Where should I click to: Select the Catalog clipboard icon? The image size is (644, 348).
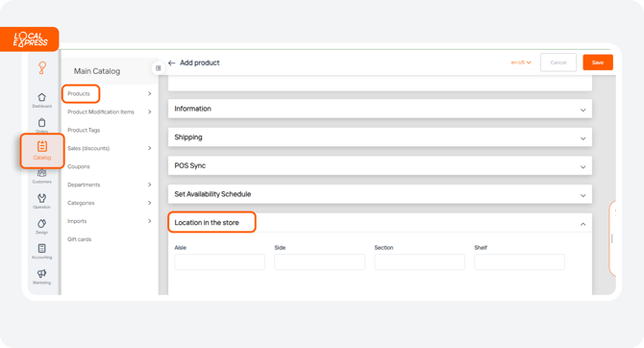coord(42,146)
